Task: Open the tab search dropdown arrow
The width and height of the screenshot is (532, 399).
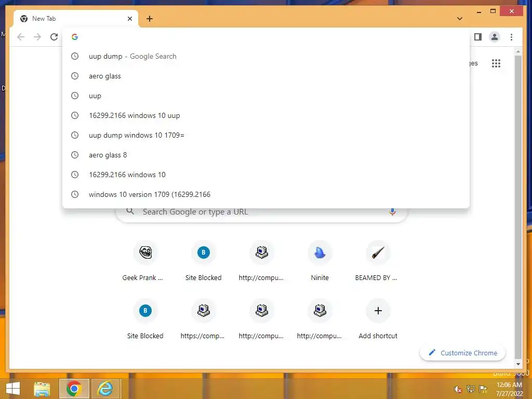Action: click(460, 19)
